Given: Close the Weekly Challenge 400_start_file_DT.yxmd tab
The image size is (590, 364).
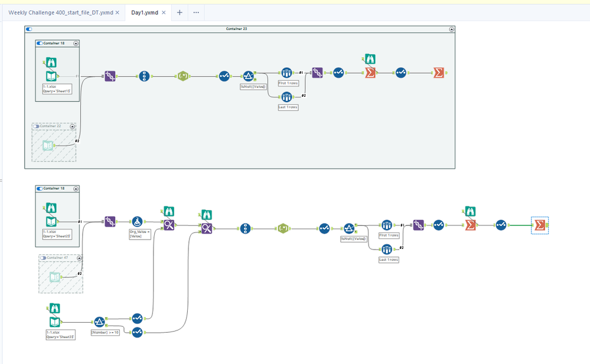Looking at the screenshot, I should pos(118,12).
